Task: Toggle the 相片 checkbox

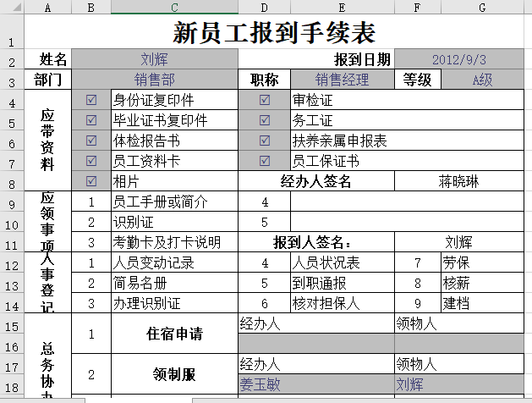Action: 91,180
